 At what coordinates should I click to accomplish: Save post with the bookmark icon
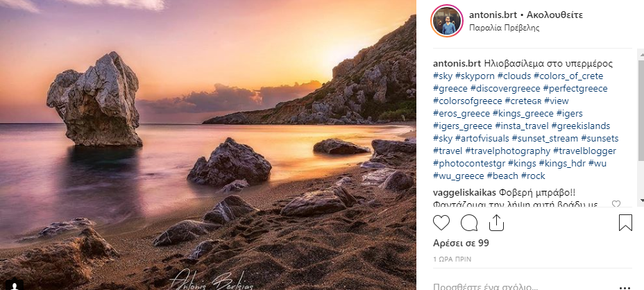click(x=625, y=223)
